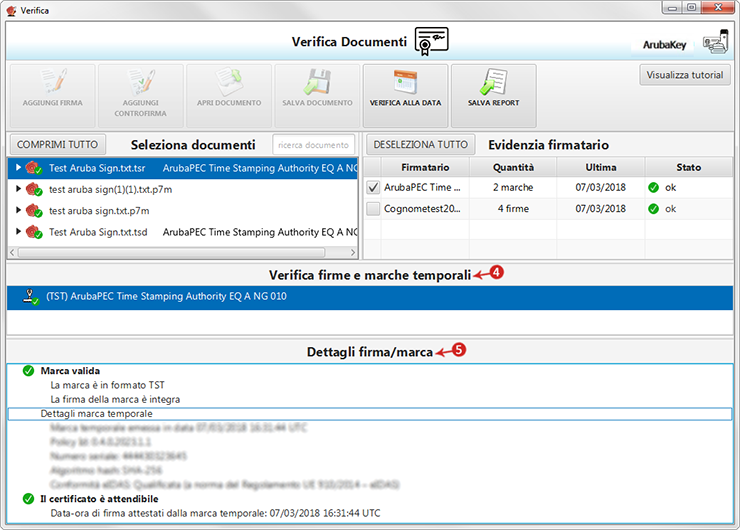The height and width of the screenshot is (530, 740).
Task: Click the certificate icon beside Verifica Documenti
Action: click(x=431, y=42)
